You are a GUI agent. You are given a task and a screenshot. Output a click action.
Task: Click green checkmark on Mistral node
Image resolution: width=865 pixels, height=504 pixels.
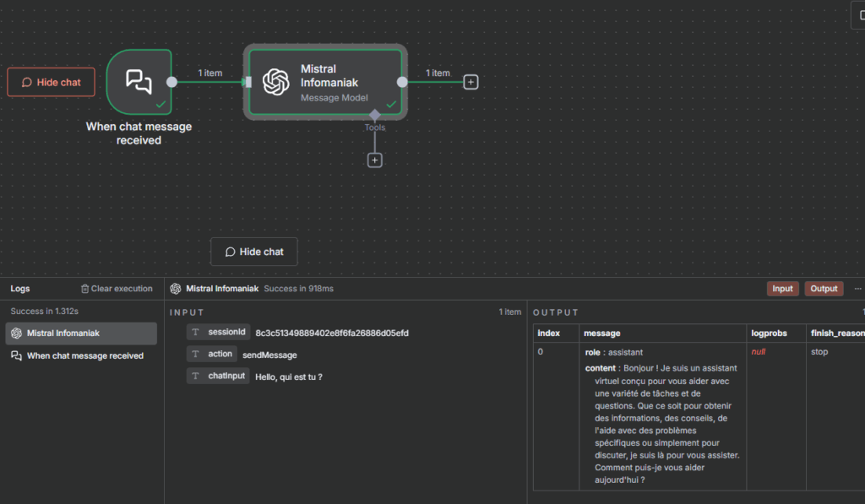click(x=391, y=105)
